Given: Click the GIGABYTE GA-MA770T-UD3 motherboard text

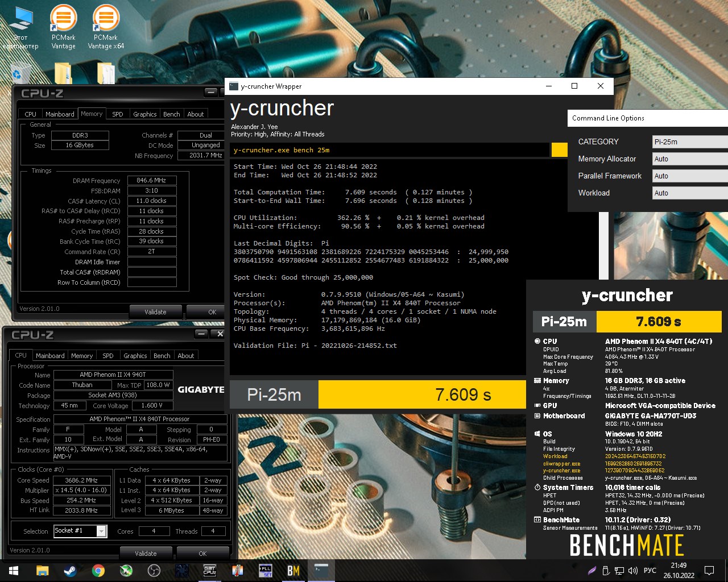Looking at the screenshot, I should click(651, 416).
